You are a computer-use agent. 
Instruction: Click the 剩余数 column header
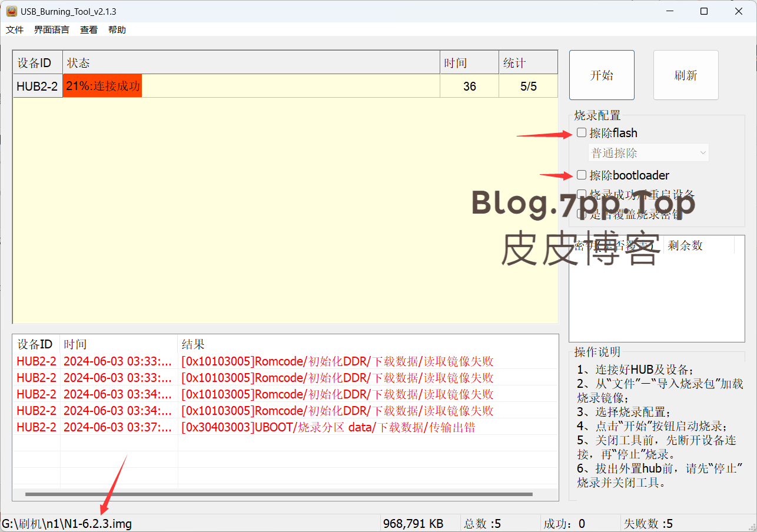click(698, 246)
